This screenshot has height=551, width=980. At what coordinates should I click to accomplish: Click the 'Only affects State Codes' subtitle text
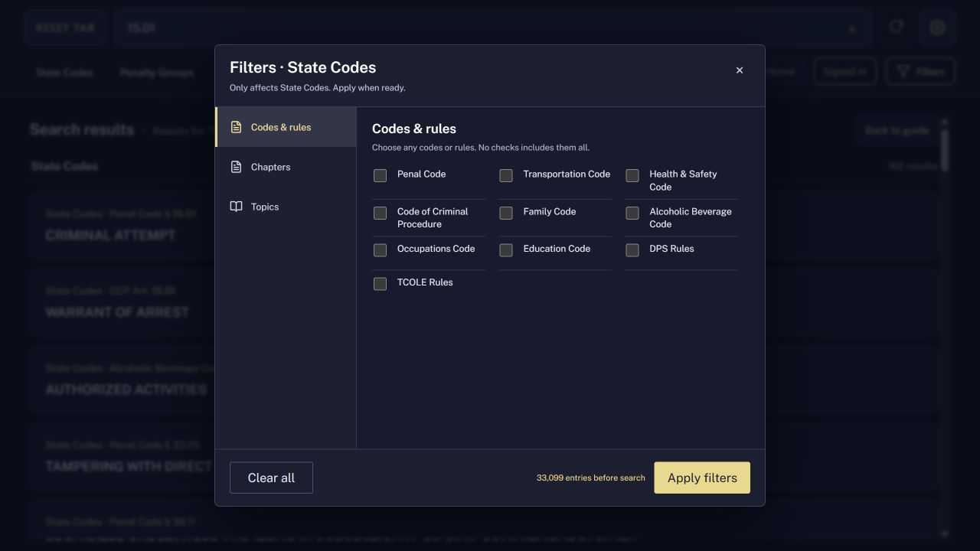(x=317, y=88)
